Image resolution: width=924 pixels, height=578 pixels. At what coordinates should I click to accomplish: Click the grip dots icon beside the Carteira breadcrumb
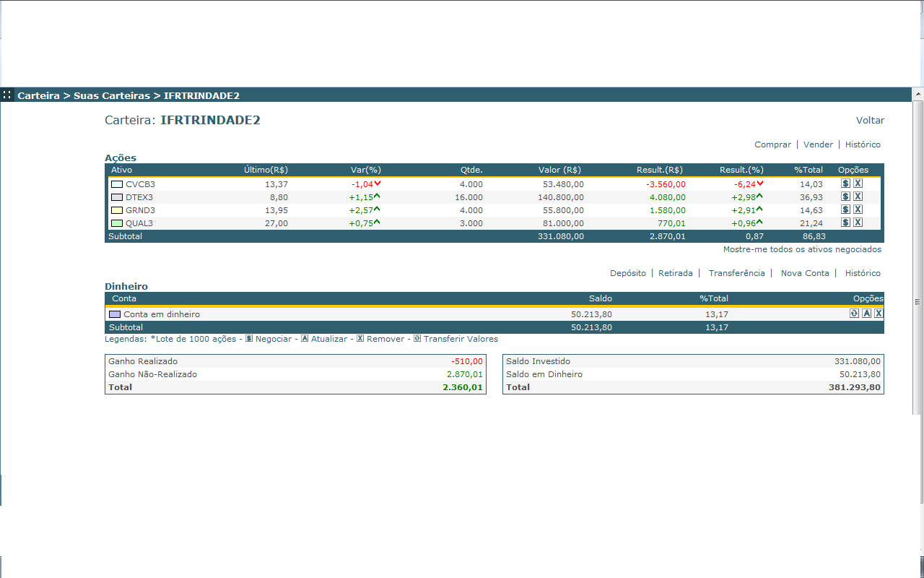point(6,95)
